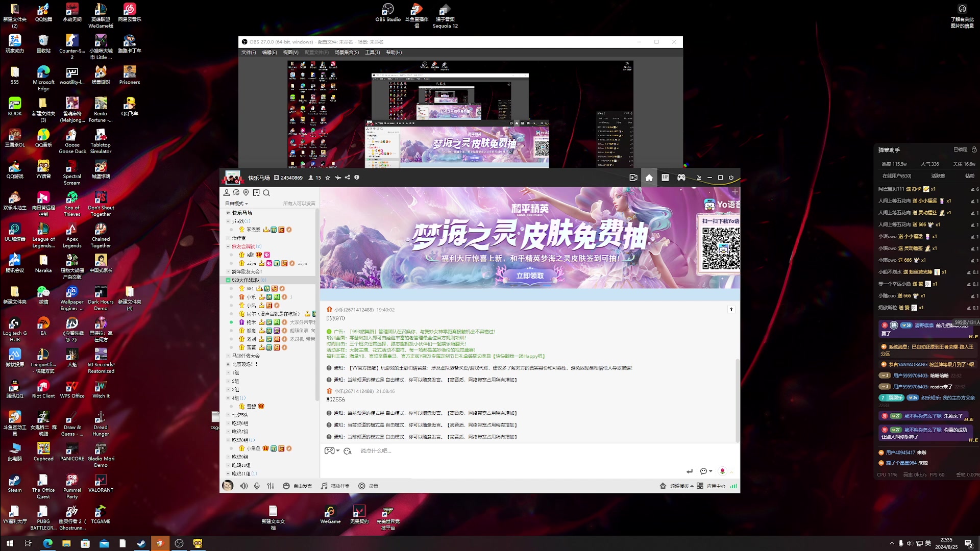The image size is (980, 551).
Task: Click the signal strength bars icon in YY
Action: pyautogui.click(x=733, y=486)
